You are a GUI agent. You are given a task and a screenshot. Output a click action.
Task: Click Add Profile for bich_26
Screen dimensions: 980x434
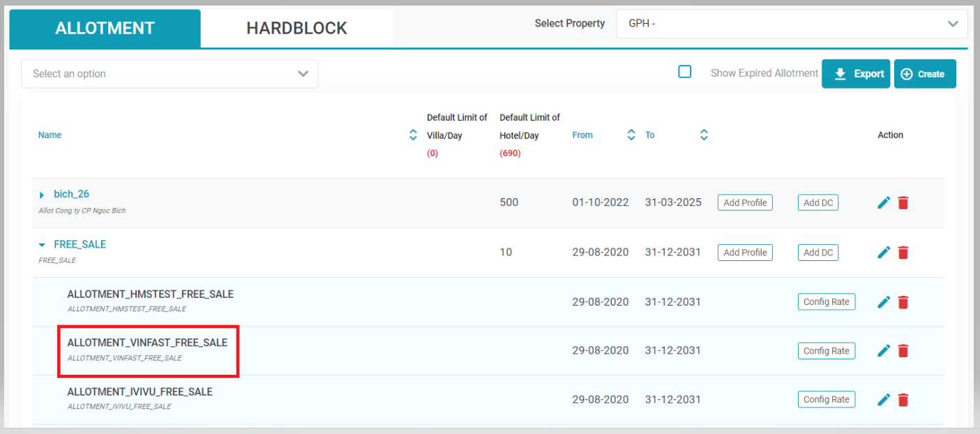click(745, 203)
